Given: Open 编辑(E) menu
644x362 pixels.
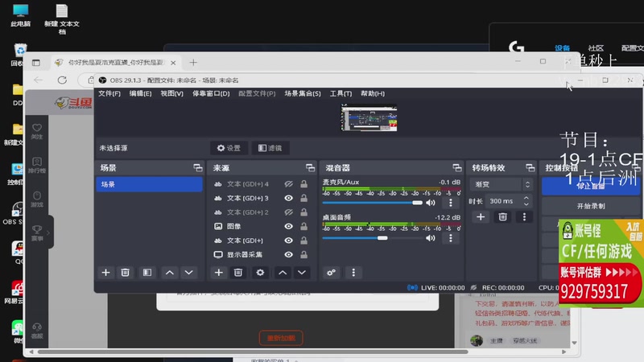Looking at the screenshot, I should pyautogui.click(x=140, y=93).
